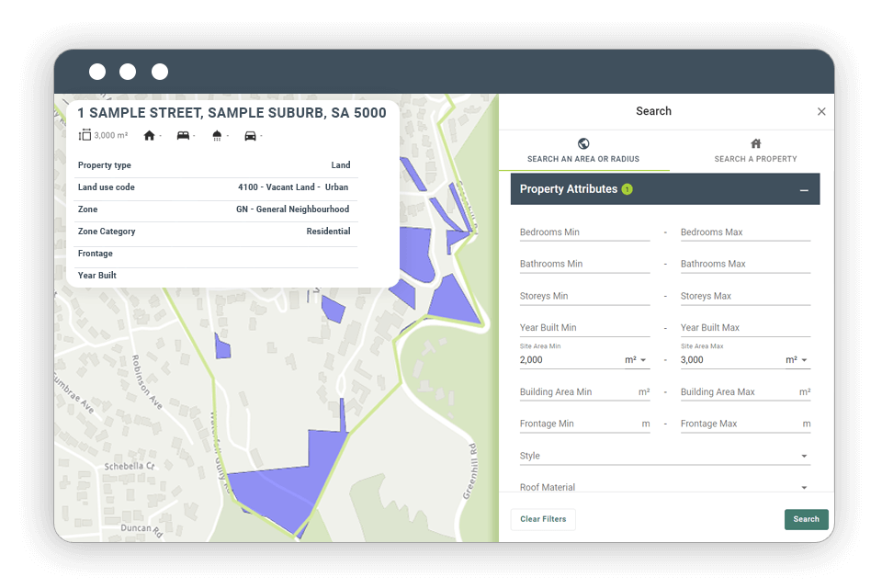Click Clear Filters

pyautogui.click(x=542, y=519)
